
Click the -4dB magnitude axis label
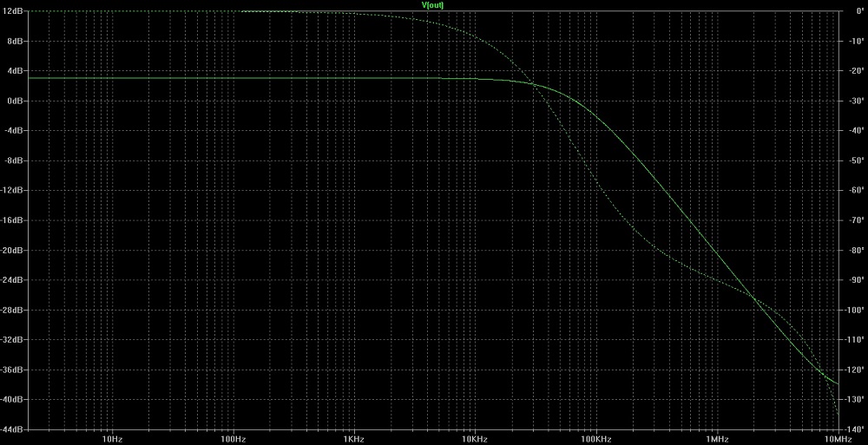(14, 131)
